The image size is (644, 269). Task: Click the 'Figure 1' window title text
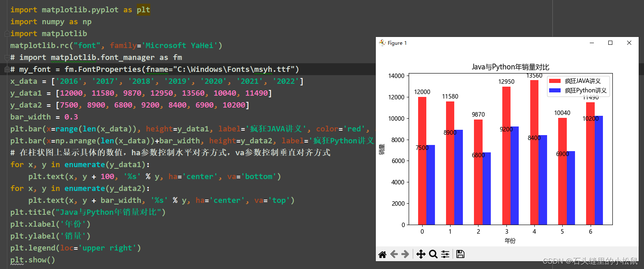tap(397, 43)
